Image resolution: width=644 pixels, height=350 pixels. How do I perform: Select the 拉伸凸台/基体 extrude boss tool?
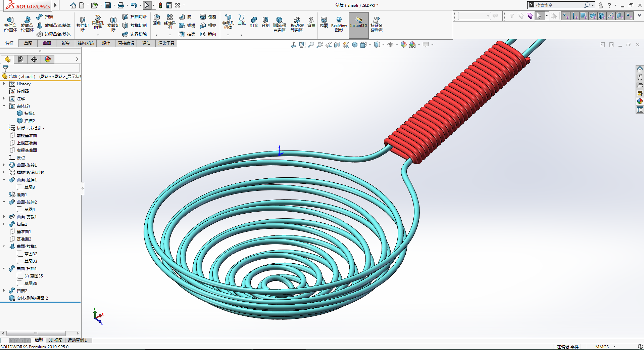click(x=10, y=24)
